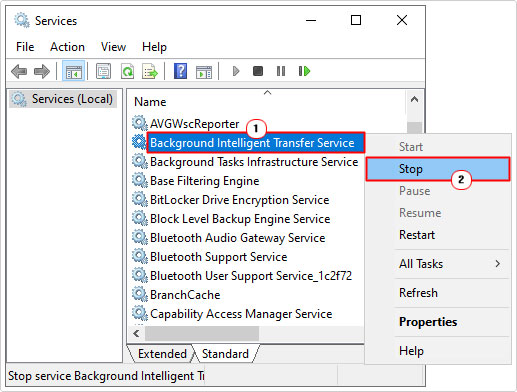The image size is (517, 392).
Task: Select Services (Local) tree node
Action: tap(63, 99)
